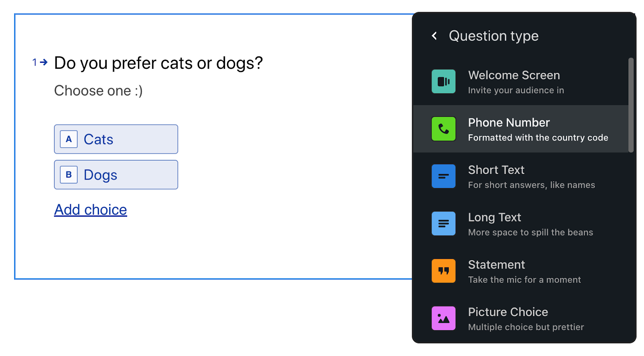Click the A key badge on Cats
Image resolution: width=644 pixels, height=356 pixels.
pos(69,139)
